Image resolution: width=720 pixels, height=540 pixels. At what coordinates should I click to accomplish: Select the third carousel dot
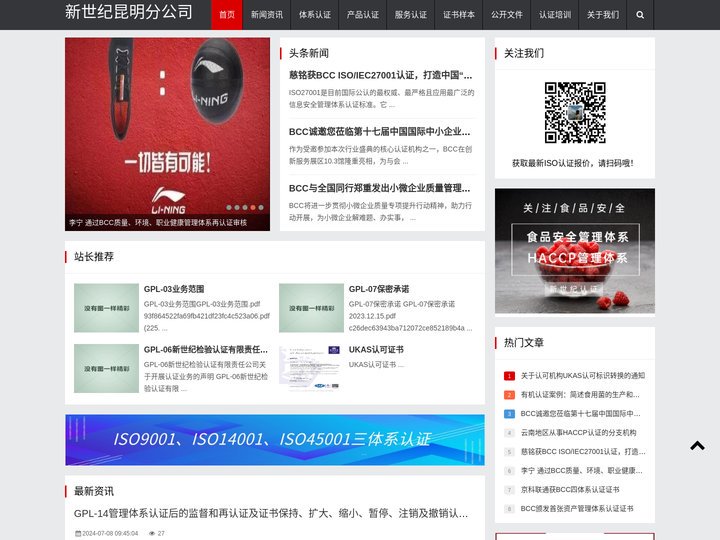click(x=245, y=208)
